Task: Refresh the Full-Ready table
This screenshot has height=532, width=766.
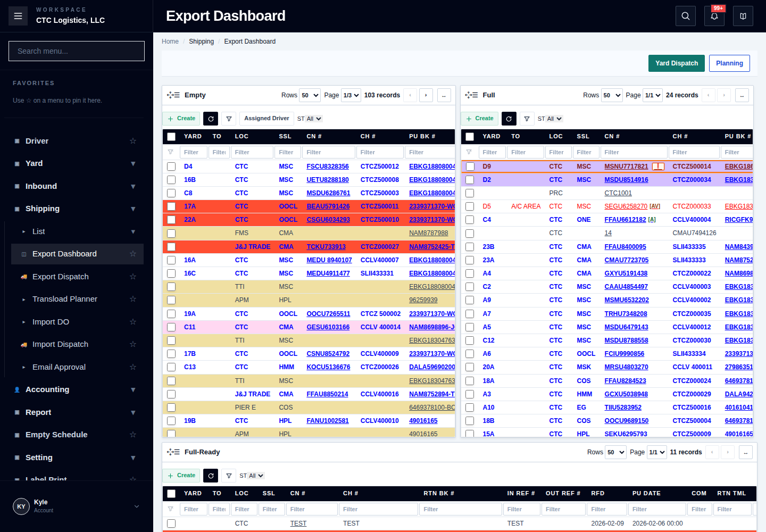Action: (x=211, y=476)
